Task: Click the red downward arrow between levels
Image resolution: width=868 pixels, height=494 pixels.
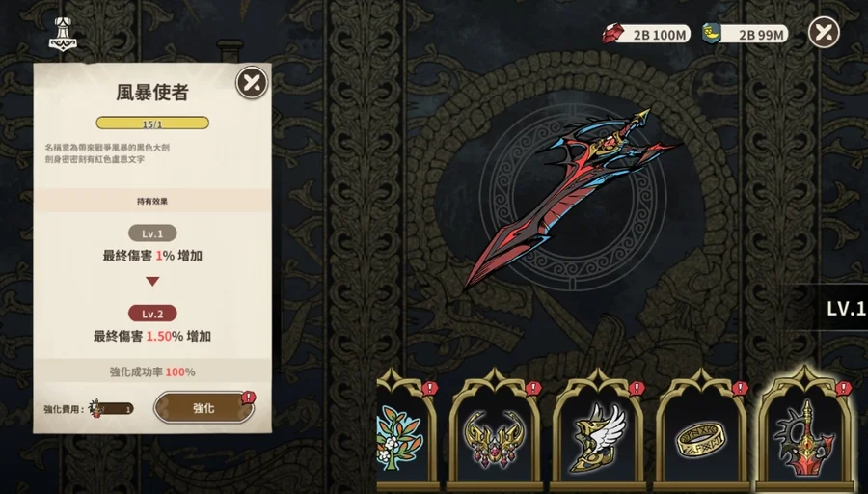Action: coord(152,282)
